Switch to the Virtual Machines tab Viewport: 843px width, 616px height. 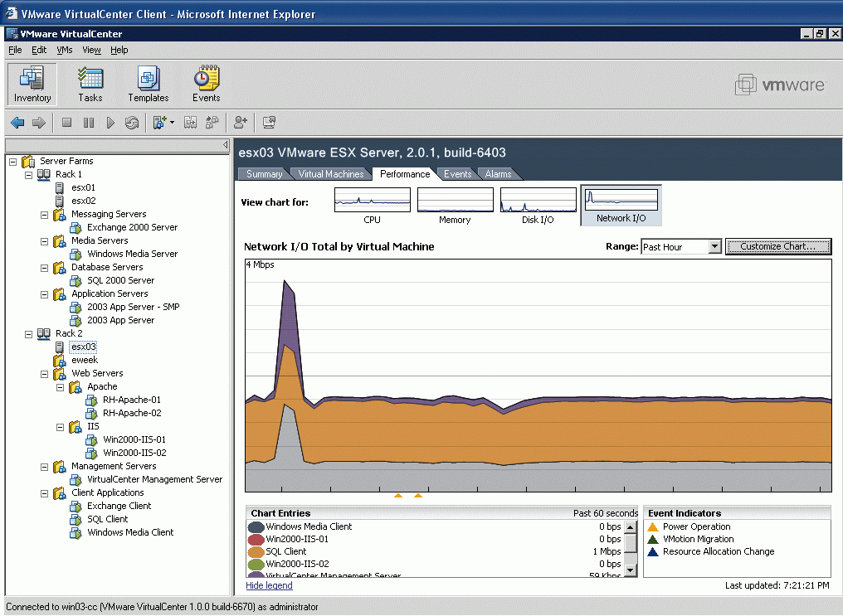pyautogui.click(x=330, y=174)
